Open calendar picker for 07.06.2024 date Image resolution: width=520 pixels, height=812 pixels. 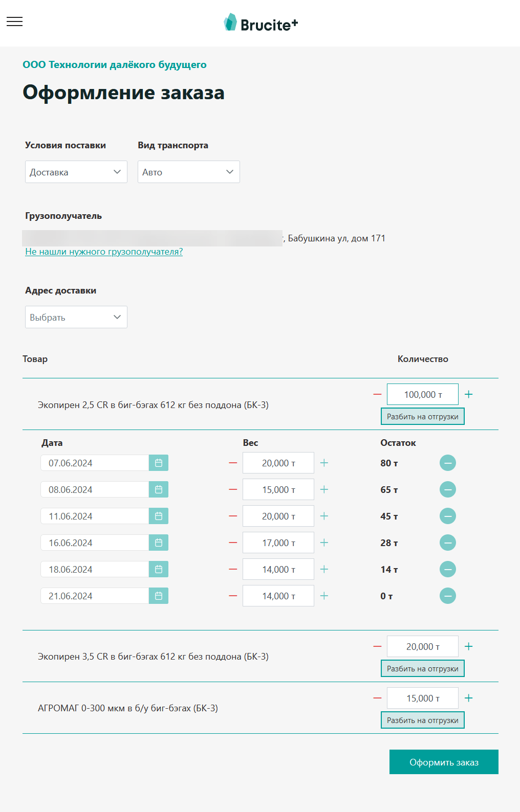coord(159,463)
